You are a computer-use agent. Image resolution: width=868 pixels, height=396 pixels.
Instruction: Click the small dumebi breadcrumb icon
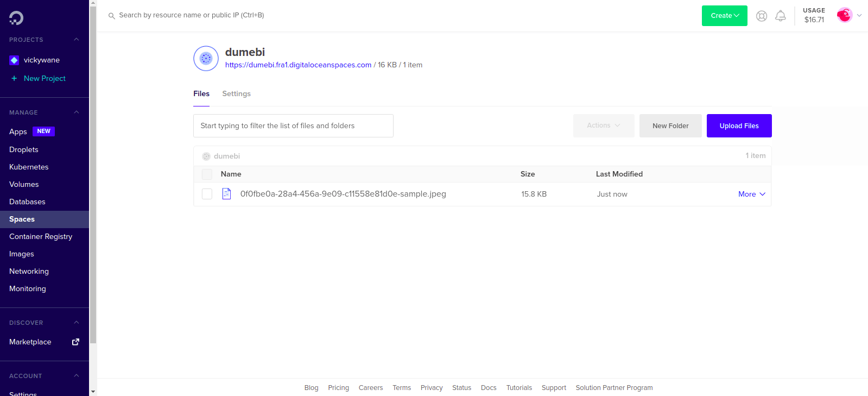pyautogui.click(x=206, y=156)
